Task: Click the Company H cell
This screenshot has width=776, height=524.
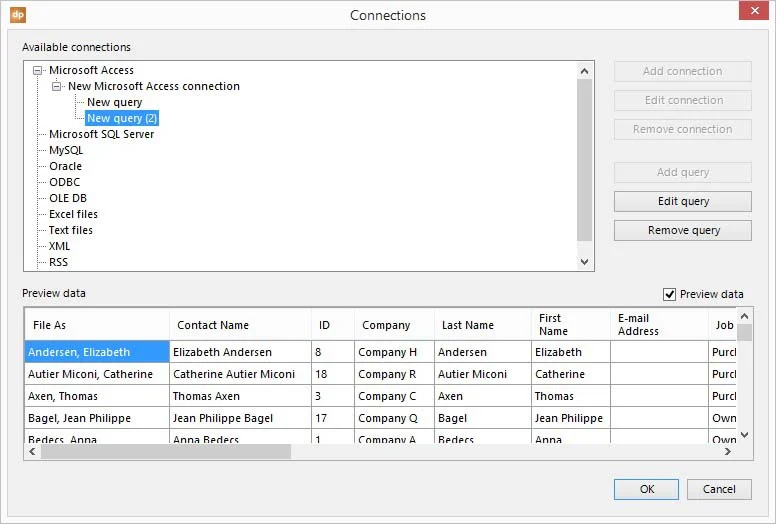Action: coord(394,352)
